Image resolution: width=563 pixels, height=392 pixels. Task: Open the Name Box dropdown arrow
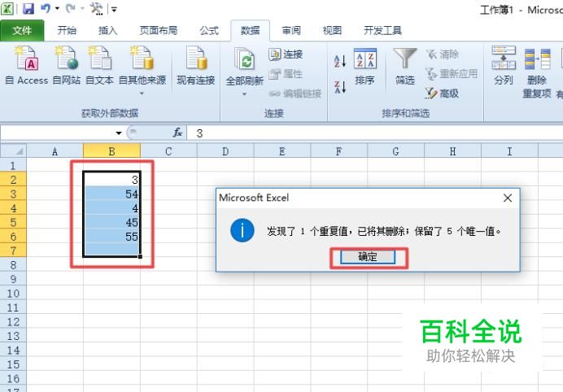pyautogui.click(x=119, y=133)
